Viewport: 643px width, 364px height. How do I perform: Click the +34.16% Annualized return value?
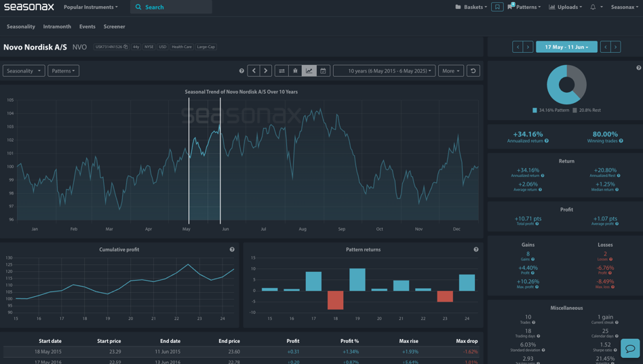[x=528, y=134]
